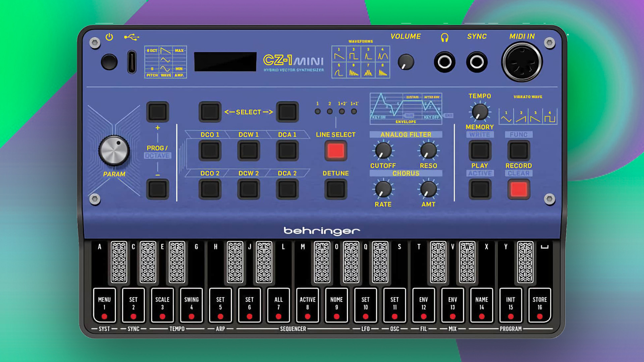The height and width of the screenshot is (362, 644).
Task: Click line select LED 2
Action: 330,112
